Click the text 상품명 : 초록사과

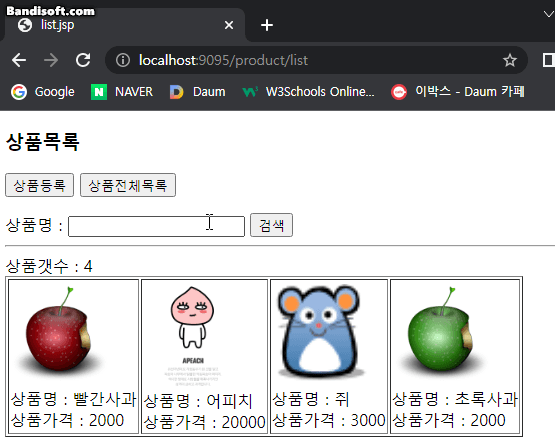(455, 399)
